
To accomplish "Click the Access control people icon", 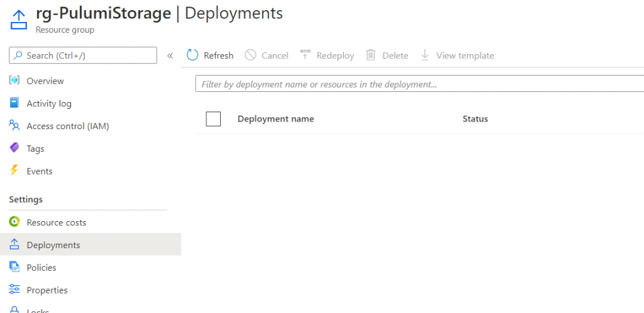I will tap(14, 125).
